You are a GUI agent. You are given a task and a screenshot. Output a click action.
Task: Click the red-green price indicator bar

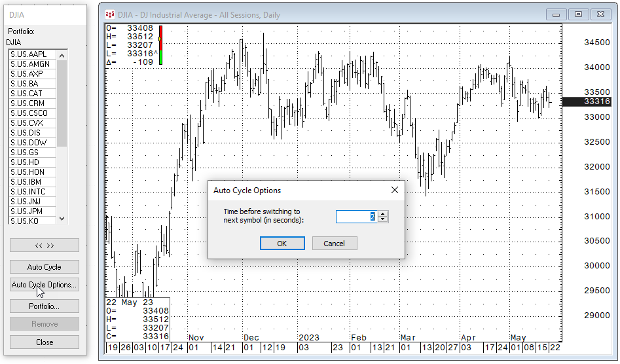(160, 46)
